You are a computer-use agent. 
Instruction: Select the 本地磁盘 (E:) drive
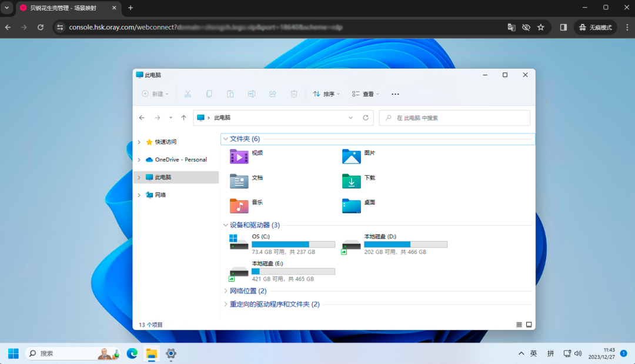pyautogui.click(x=282, y=271)
